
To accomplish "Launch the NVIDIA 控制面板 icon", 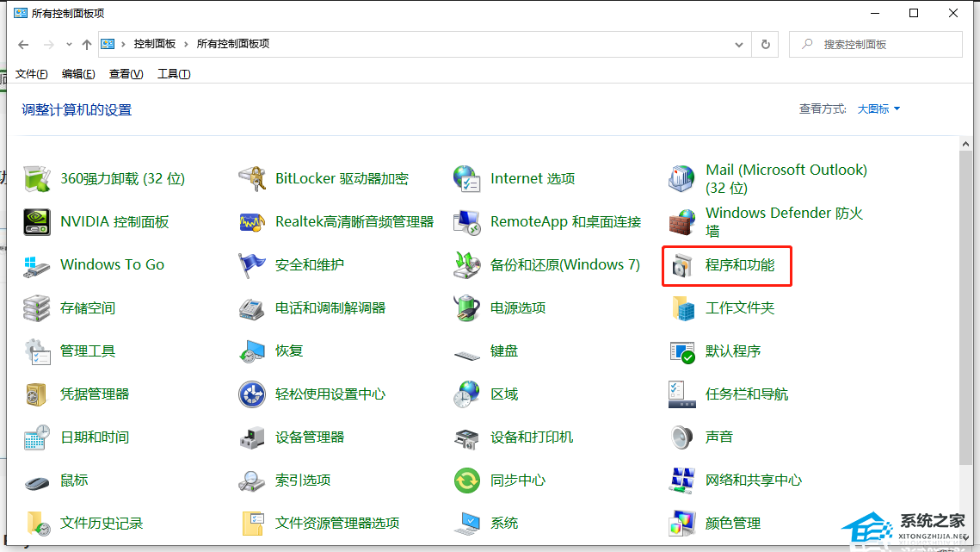I will [37, 222].
